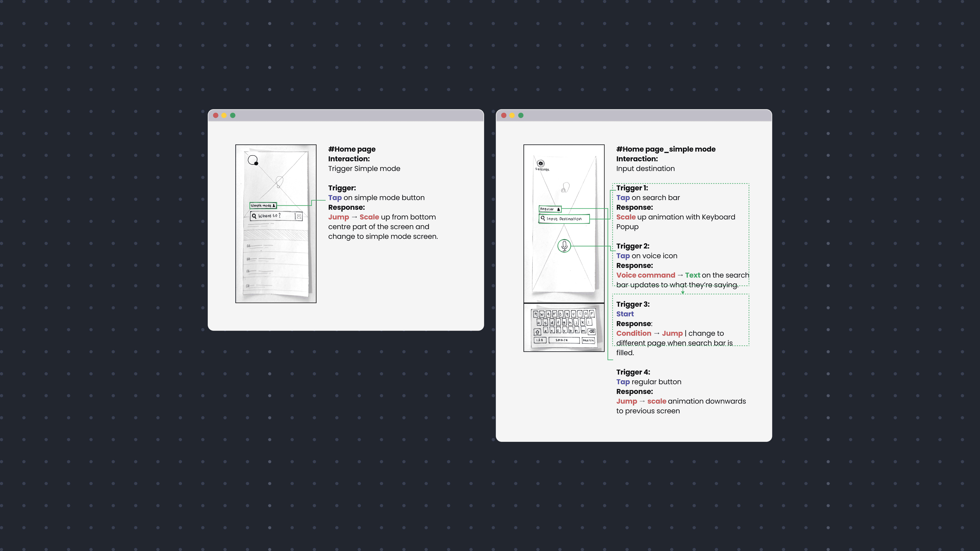Click the first list row thumbnail in sketch
This screenshot has width=980, height=551.
[248, 246]
